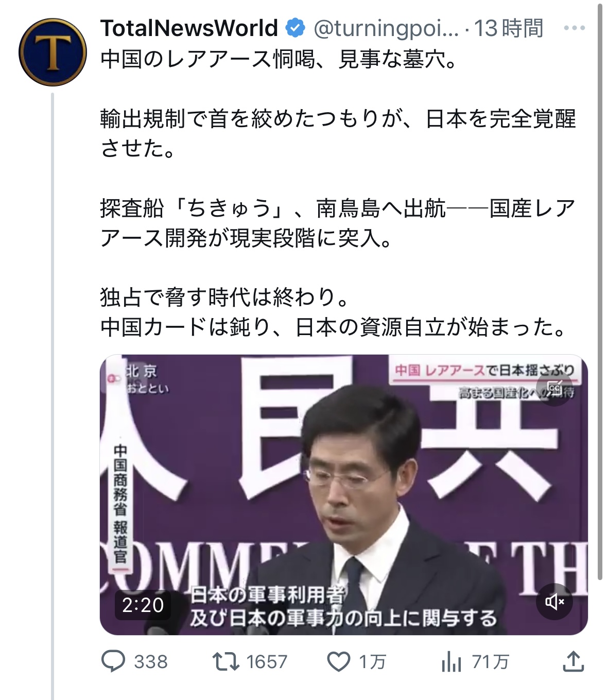This screenshot has height=700, width=607.
Task: Click the 1万 likes count
Action: pyautogui.click(x=372, y=662)
